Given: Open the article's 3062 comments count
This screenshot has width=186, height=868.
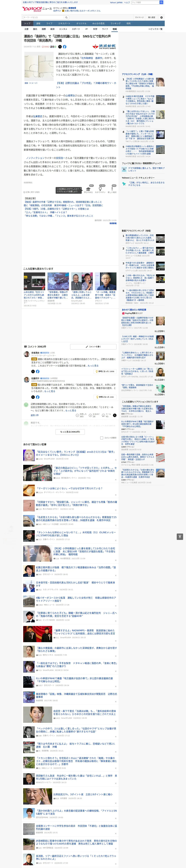Looking at the screenshot, I should point(46,47).
